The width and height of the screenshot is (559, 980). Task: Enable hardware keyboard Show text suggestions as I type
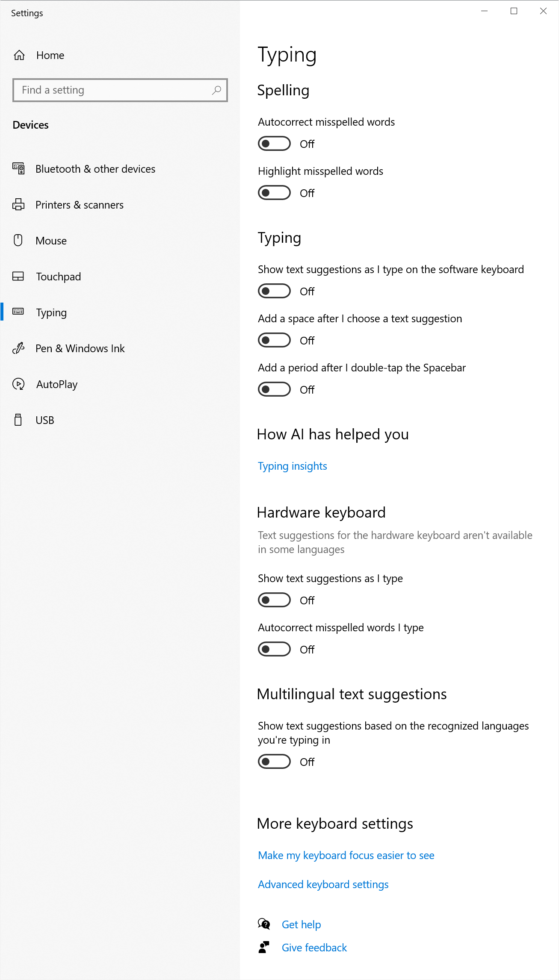point(274,600)
